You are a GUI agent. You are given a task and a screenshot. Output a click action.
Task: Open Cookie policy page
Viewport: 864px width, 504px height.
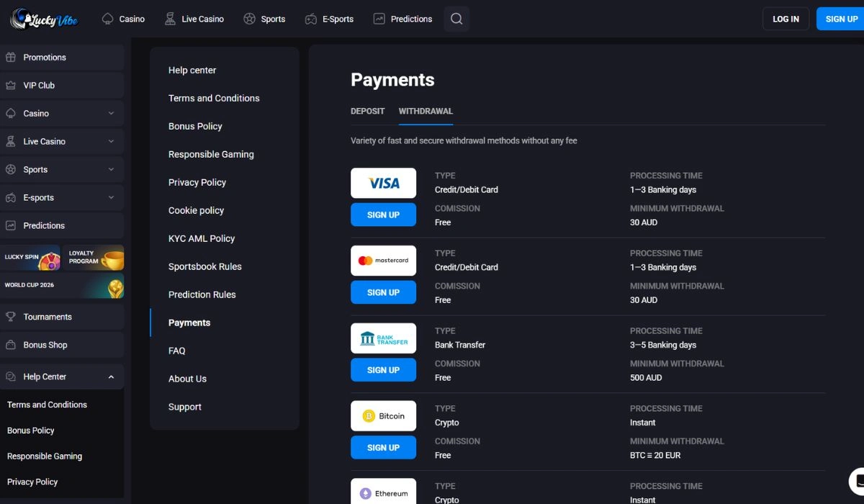coord(196,210)
